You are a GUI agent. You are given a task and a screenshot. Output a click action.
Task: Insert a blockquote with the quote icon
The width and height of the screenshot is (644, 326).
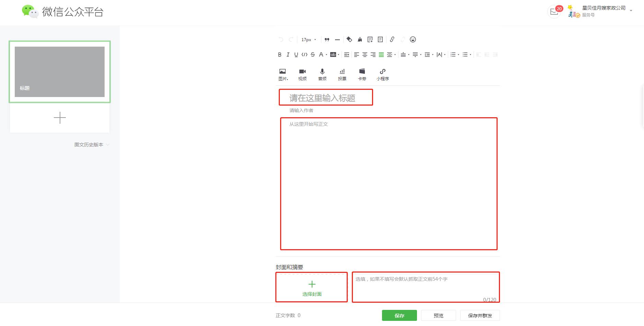click(327, 40)
